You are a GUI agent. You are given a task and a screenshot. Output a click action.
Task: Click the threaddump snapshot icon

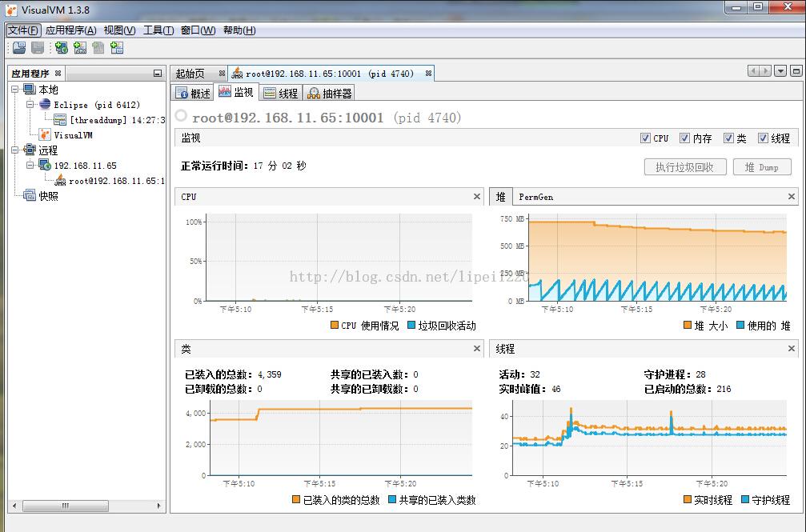[60, 120]
